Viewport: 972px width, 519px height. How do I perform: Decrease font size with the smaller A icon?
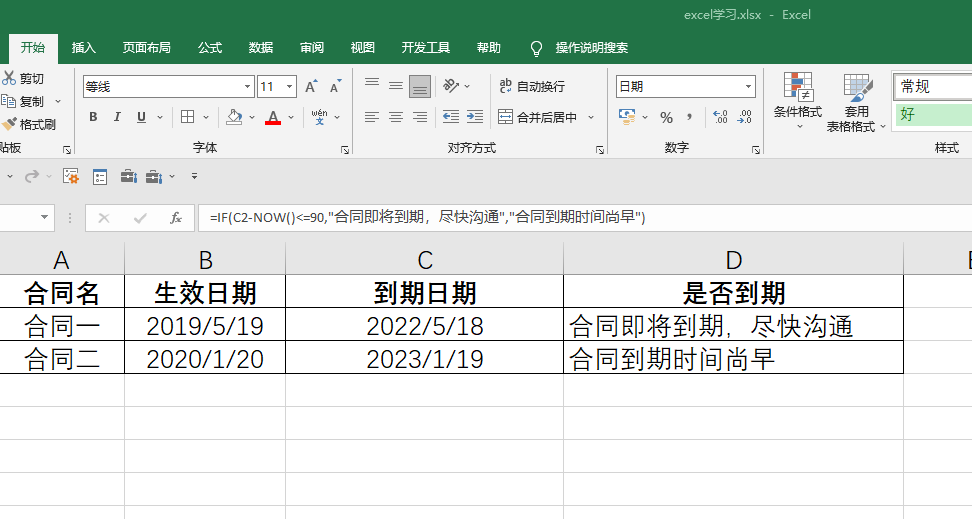click(x=335, y=86)
